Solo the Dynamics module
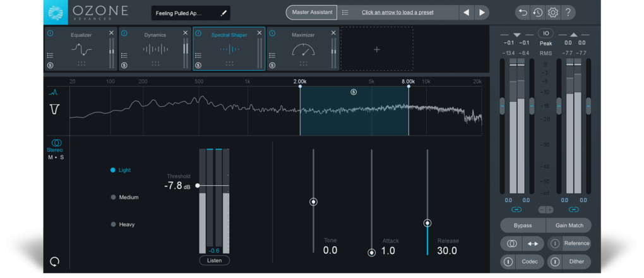This screenshot has height=278, width=644. [124, 65]
